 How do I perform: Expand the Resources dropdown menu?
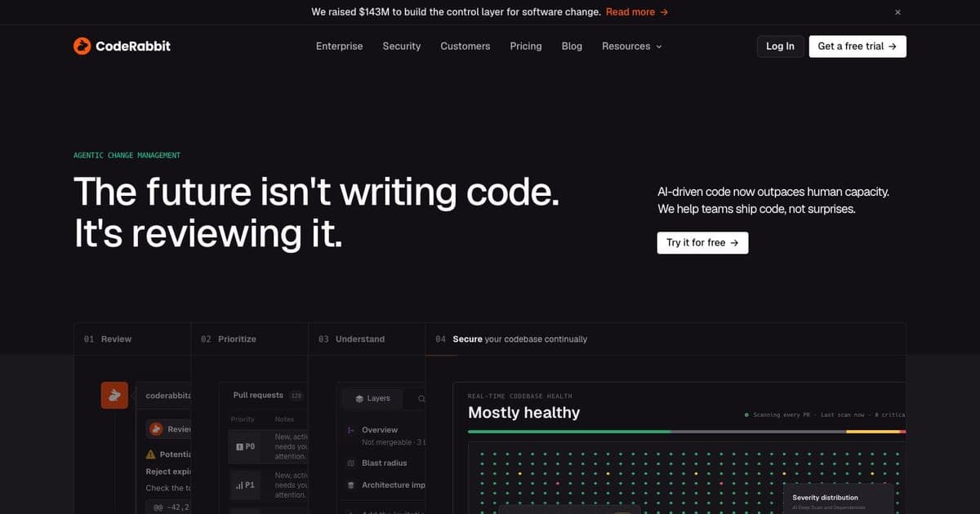[x=632, y=47]
